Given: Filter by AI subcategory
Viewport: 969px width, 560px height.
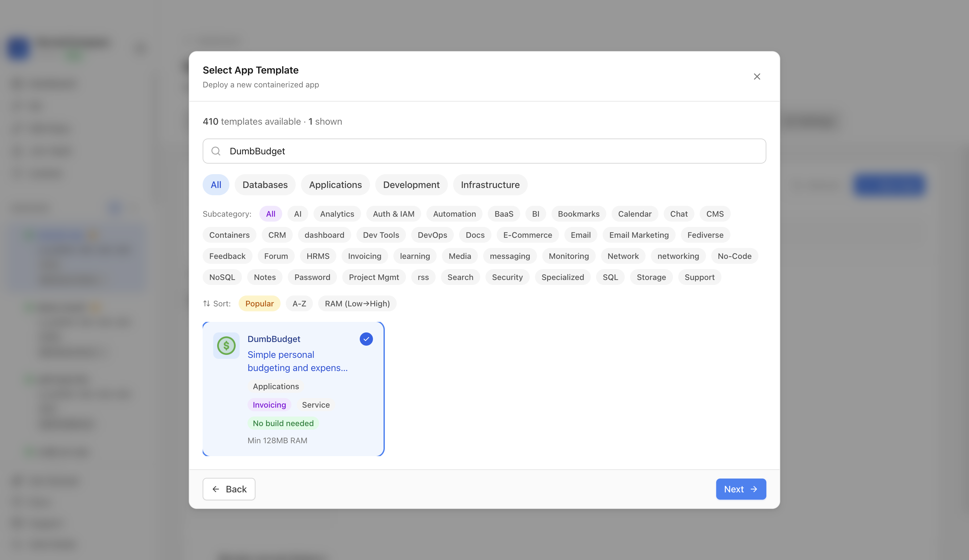Looking at the screenshot, I should [298, 214].
